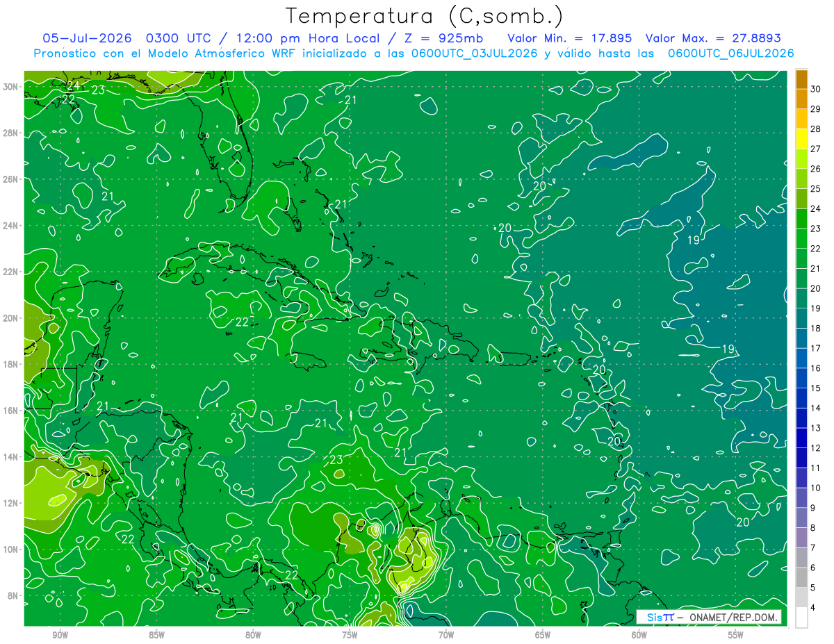The image size is (834, 644).
Task: Click the '13' label on the color scale
Action: tap(816, 428)
